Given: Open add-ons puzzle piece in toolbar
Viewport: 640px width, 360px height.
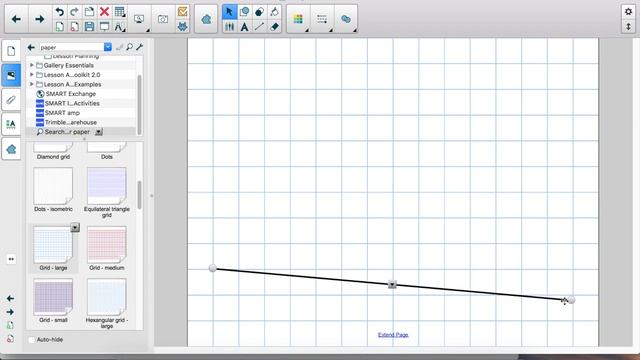Looking at the screenshot, I should click(x=206, y=19).
